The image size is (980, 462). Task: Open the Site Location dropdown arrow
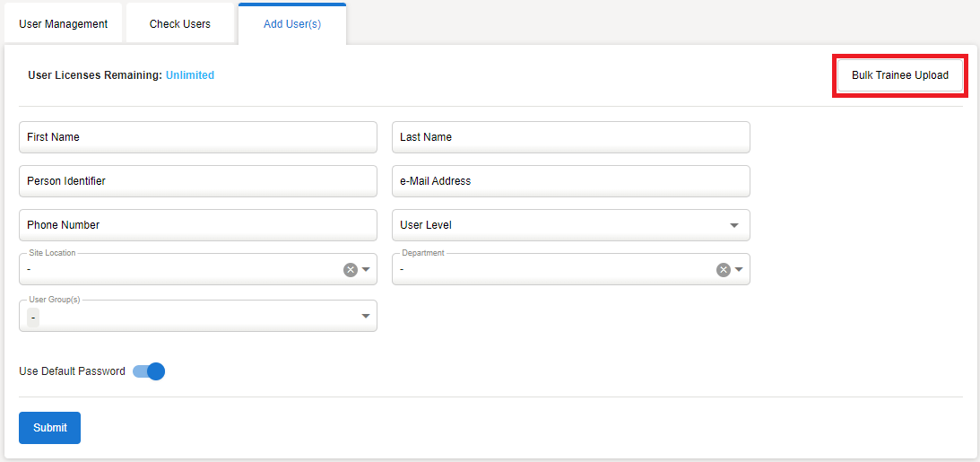tap(366, 270)
